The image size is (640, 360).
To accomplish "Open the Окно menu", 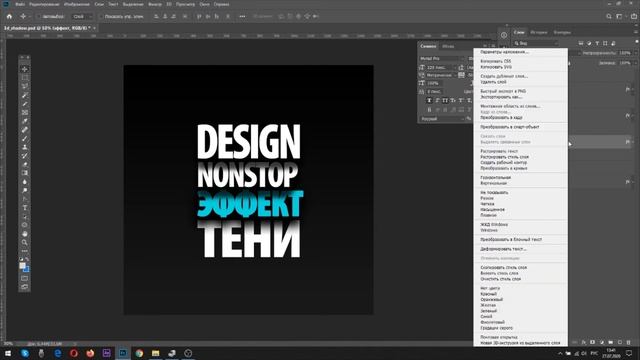I will [204, 4].
